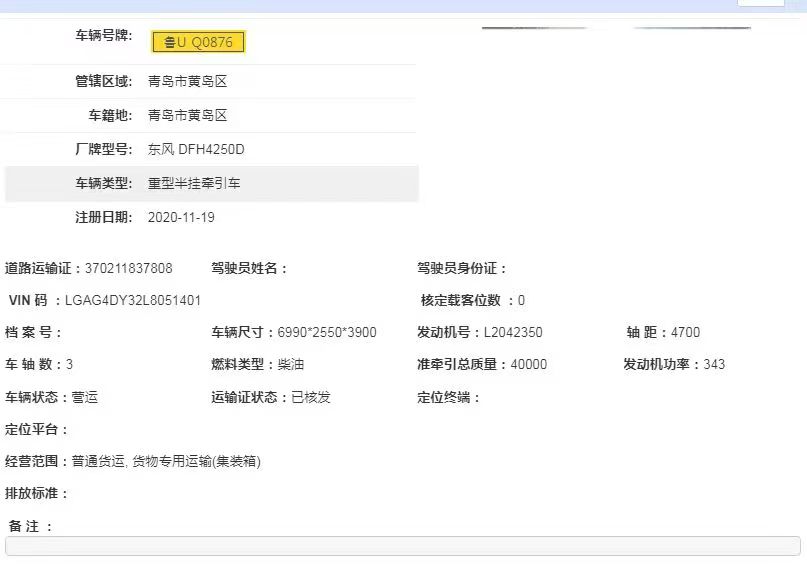
Task: Click the white button at top-right corner
Action: 760,3
